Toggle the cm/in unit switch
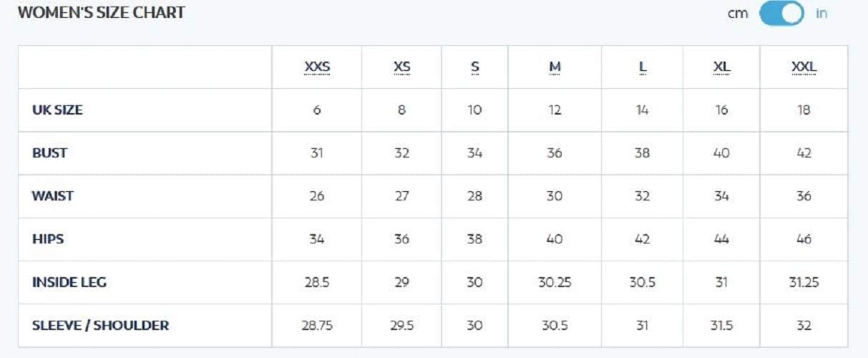This screenshot has width=868, height=358. coord(781,14)
